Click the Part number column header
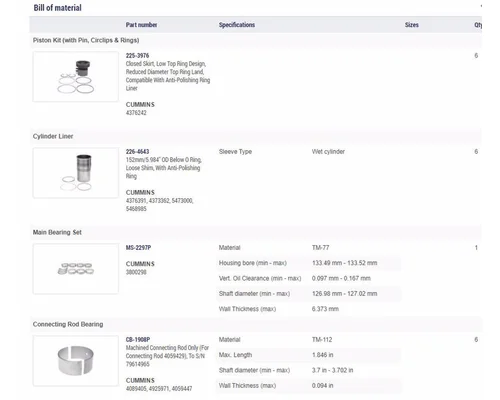 (141, 25)
